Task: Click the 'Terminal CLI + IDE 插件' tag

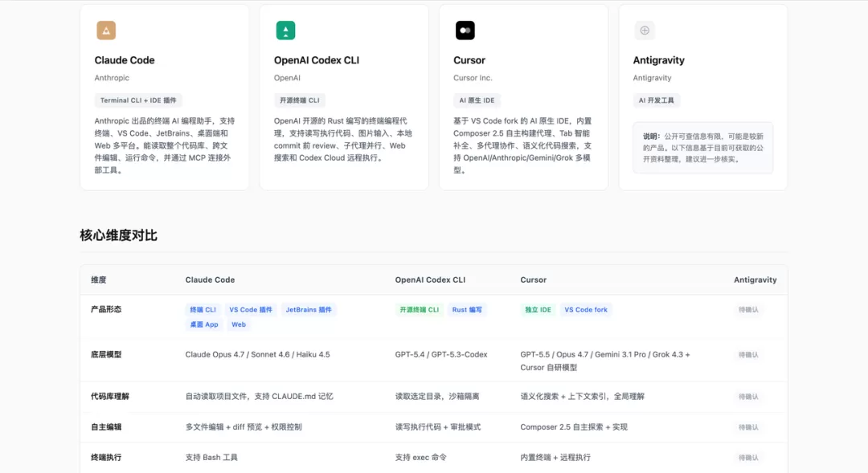Action: pyautogui.click(x=138, y=100)
